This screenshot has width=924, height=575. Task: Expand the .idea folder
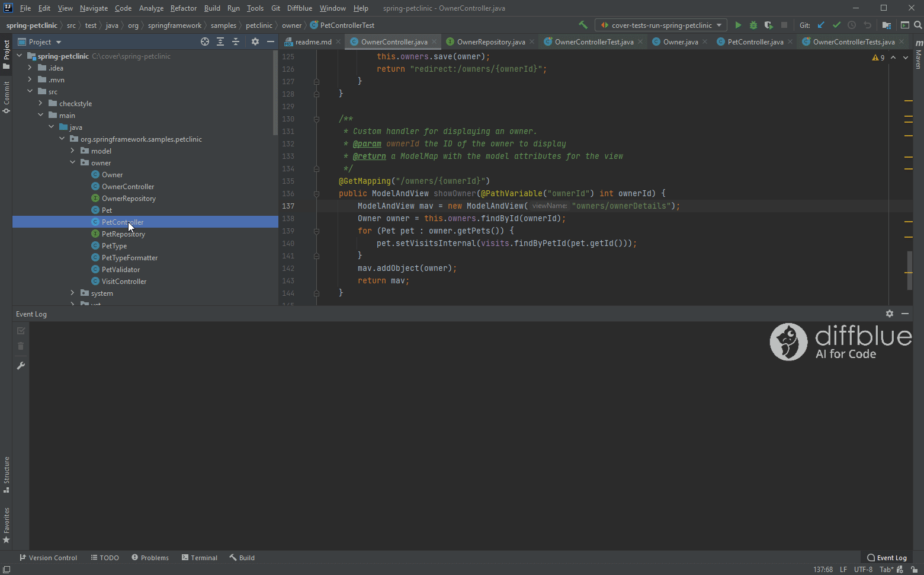point(30,68)
